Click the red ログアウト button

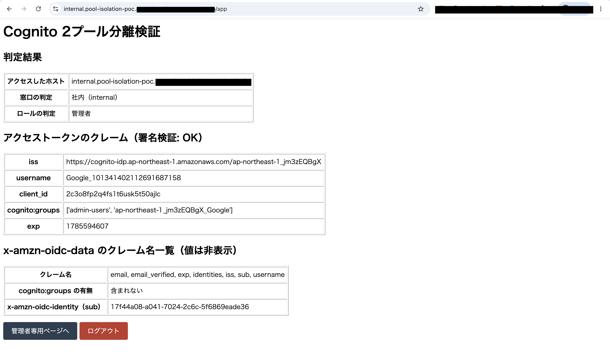coord(104,331)
